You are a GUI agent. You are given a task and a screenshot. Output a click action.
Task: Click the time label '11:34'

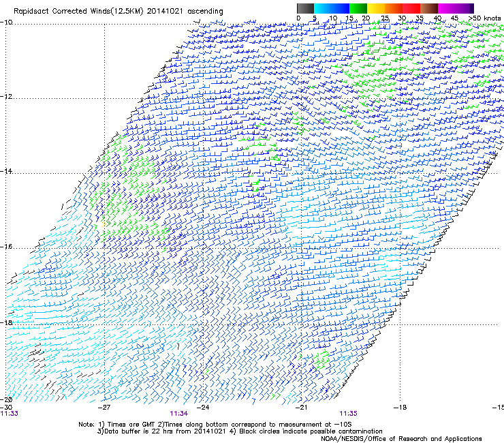point(178,414)
